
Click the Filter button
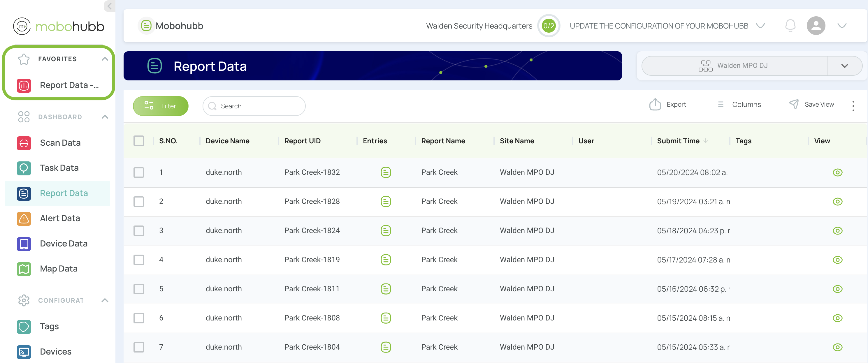point(160,106)
